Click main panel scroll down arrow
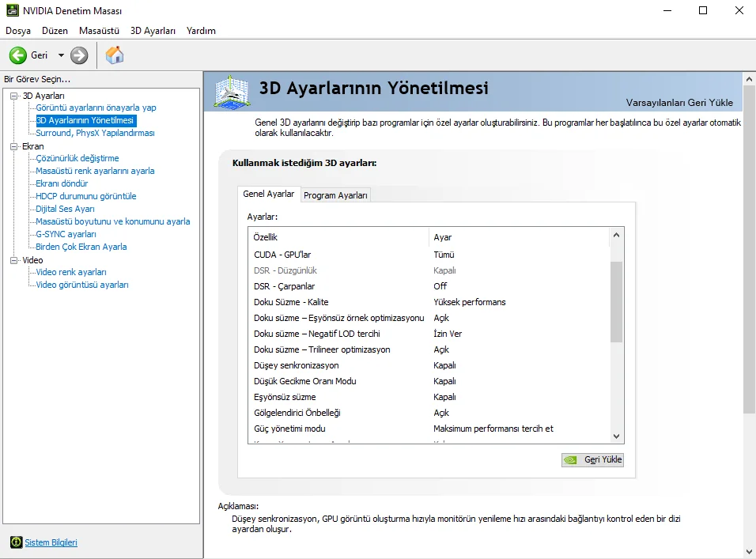The image size is (756, 559). click(x=749, y=552)
